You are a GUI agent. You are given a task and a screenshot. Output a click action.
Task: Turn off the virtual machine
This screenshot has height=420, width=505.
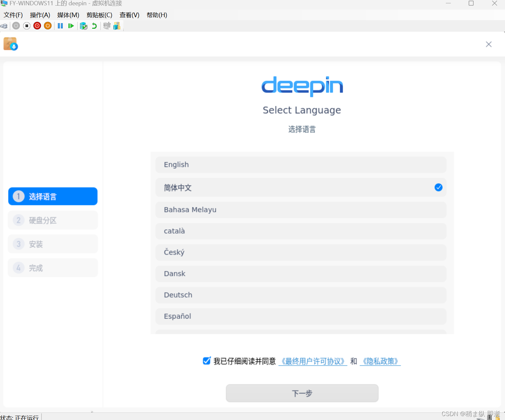[x=26, y=26]
